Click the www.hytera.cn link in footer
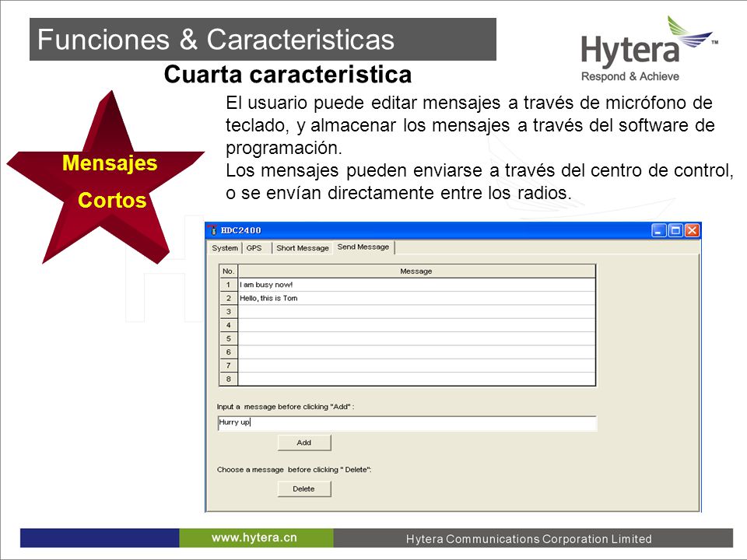Viewport: 747px width, 560px height. (254, 537)
